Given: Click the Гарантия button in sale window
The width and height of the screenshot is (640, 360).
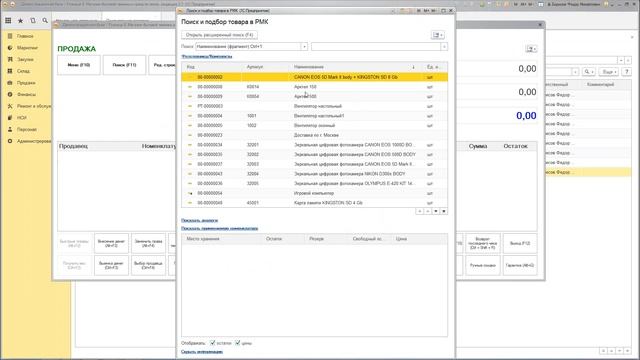Looking at the screenshot, I should click(x=520, y=266).
